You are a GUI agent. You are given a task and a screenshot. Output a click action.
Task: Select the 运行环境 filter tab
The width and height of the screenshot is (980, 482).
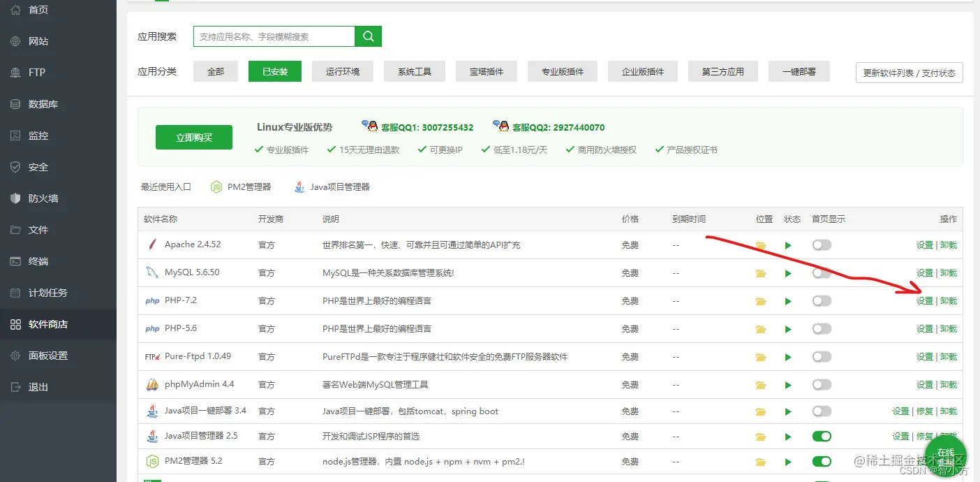(342, 71)
